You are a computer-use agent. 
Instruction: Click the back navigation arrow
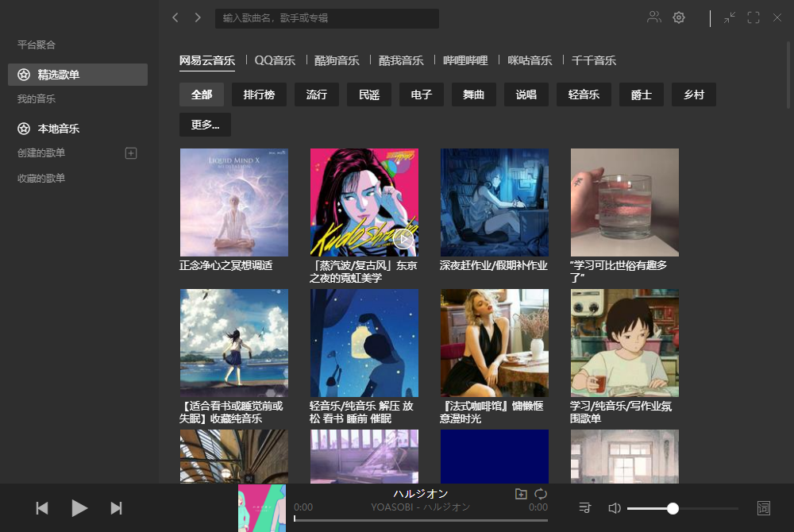(x=175, y=17)
